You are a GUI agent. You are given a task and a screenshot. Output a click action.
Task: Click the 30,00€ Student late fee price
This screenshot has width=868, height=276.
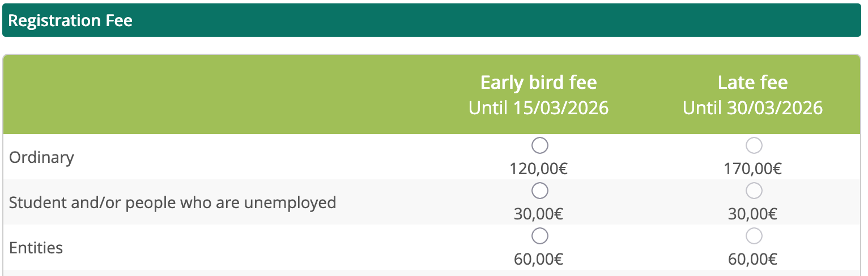(752, 214)
